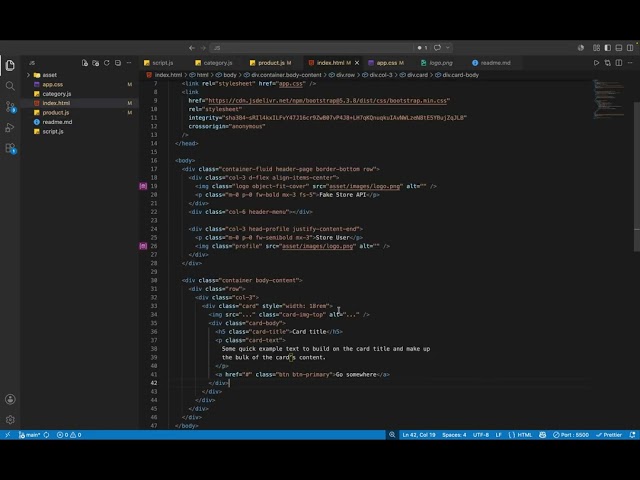
Task: Switch to the product.js tab
Action: click(x=271, y=63)
